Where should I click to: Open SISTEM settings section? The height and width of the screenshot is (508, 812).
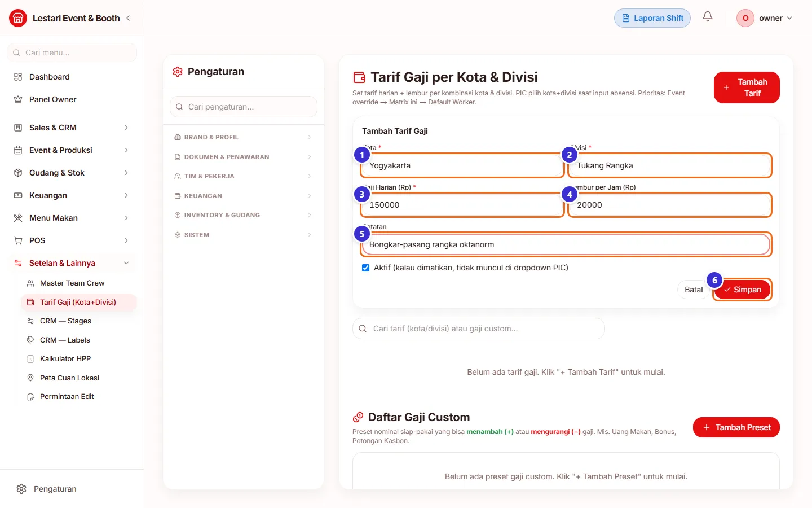(244, 235)
